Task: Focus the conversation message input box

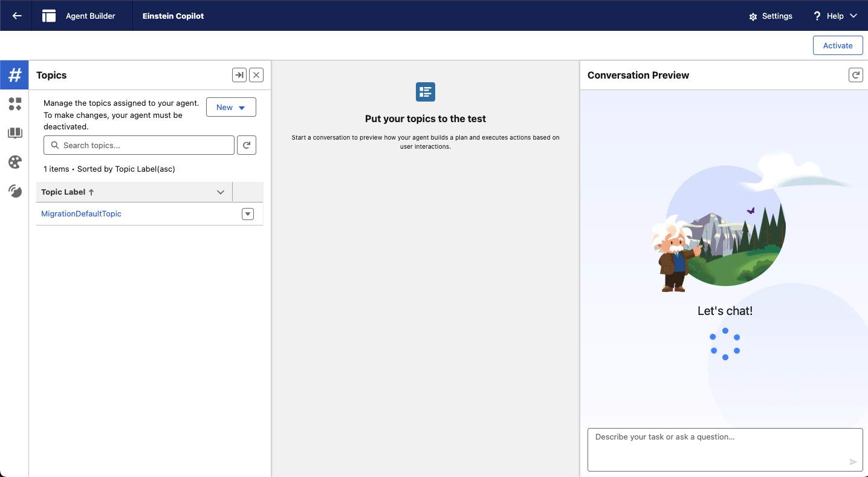Action: (719, 449)
